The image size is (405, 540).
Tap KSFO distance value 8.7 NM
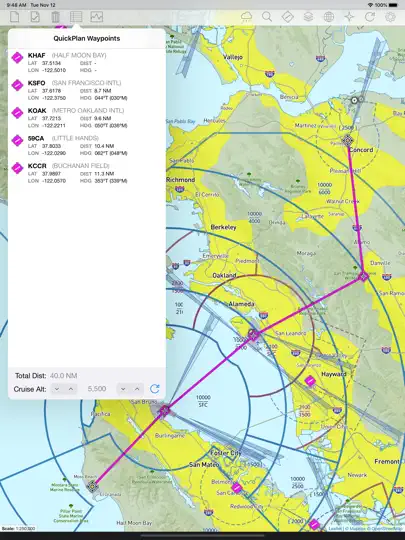[x=102, y=91]
